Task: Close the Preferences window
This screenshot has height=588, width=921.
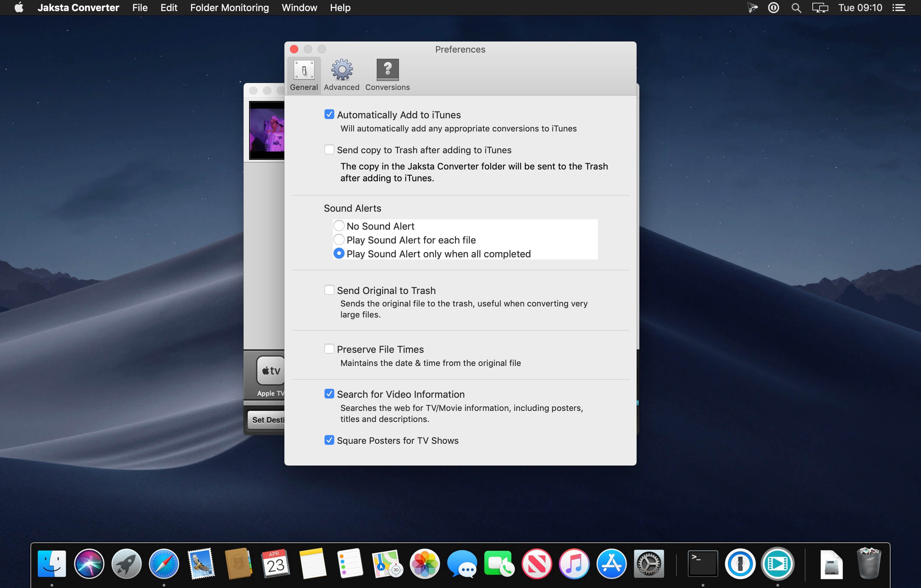Action: [x=294, y=49]
